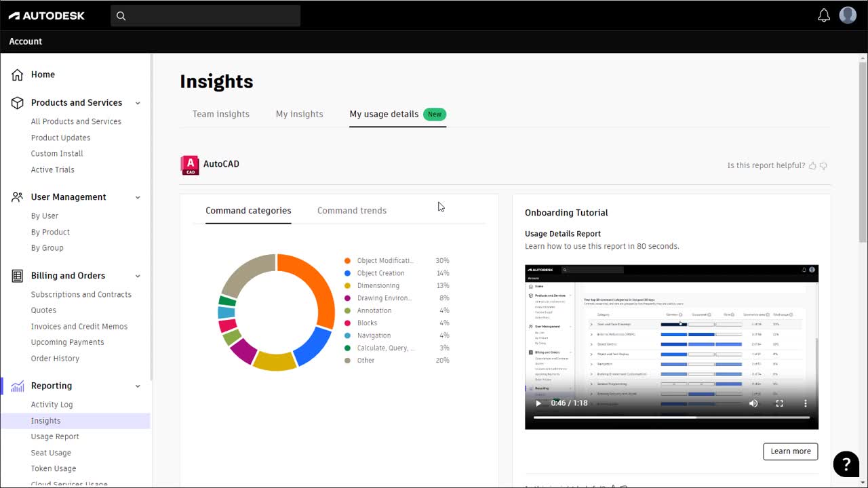Open Upcoming Payments page
The image size is (868, 488).
tap(68, 342)
